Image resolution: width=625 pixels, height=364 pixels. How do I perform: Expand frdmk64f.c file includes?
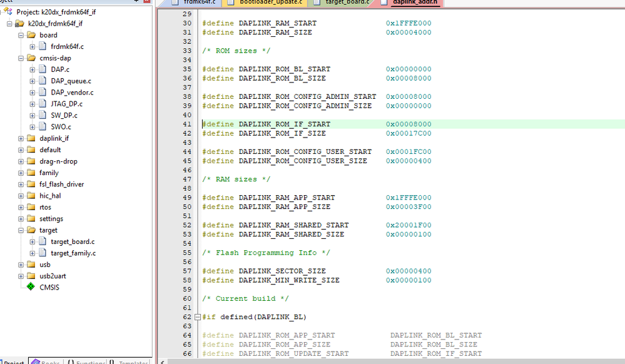click(x=33, y=47)
